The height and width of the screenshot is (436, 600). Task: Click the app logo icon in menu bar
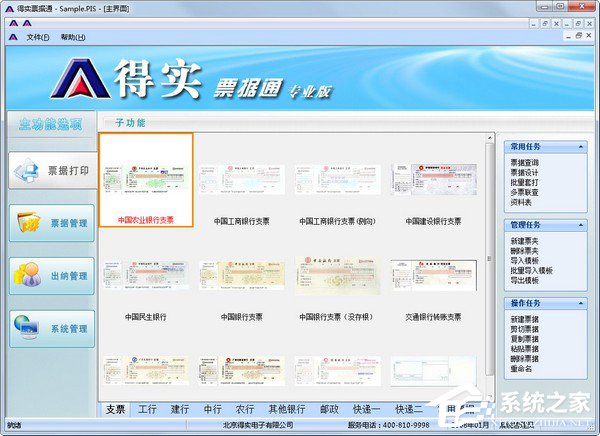(x=13, y=37)
